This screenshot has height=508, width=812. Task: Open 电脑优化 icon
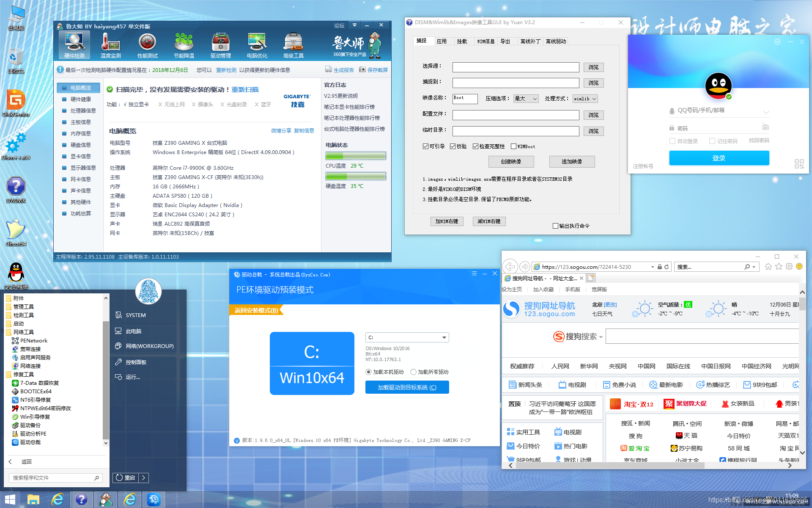[257, 45]
